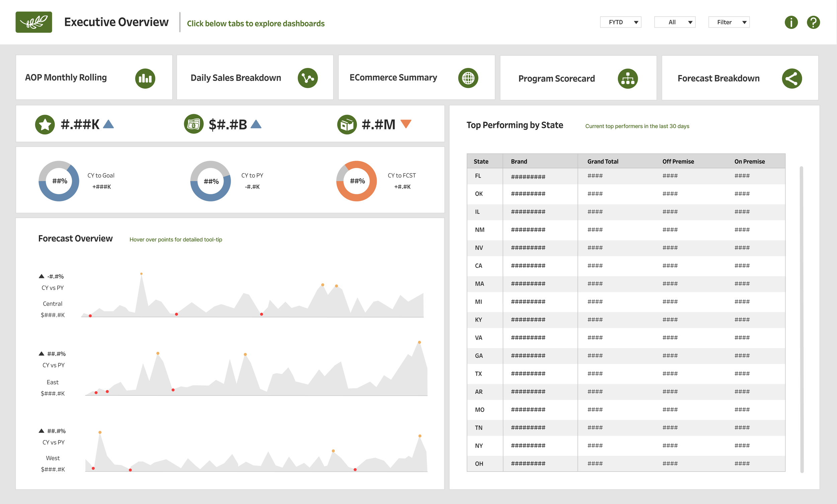The height and width of the screenshot is (504, 837).
Task: Open the Filter dropdown
Action: [x=729, y=22]
